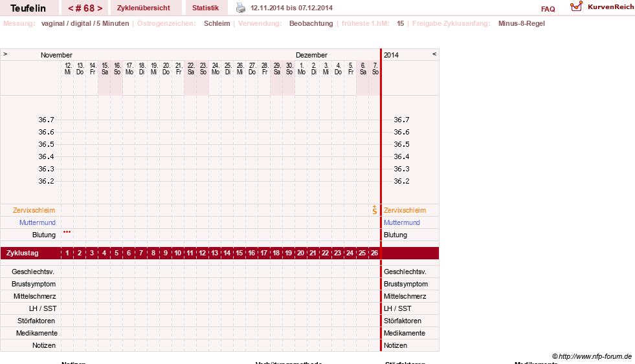The width and height of the screenshot is (635, 364).
Task: Click the date range 12.11.2014 bis 07.12.2014
Action: pos(291,8)
